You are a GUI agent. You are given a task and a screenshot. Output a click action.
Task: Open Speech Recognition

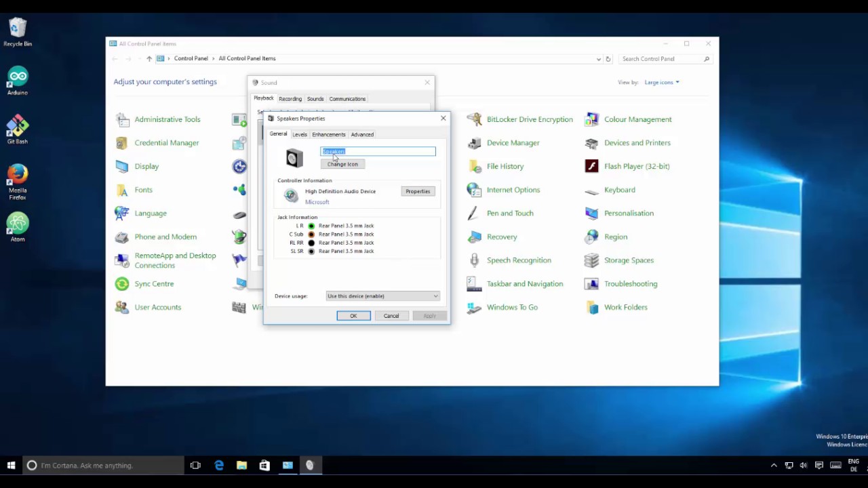519,260
